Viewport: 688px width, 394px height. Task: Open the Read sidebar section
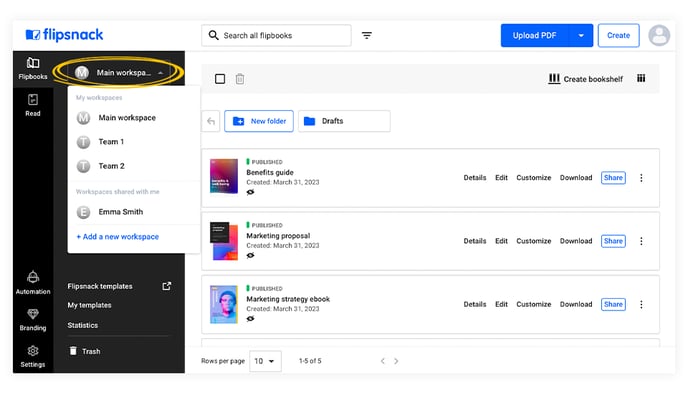point(33,105)
